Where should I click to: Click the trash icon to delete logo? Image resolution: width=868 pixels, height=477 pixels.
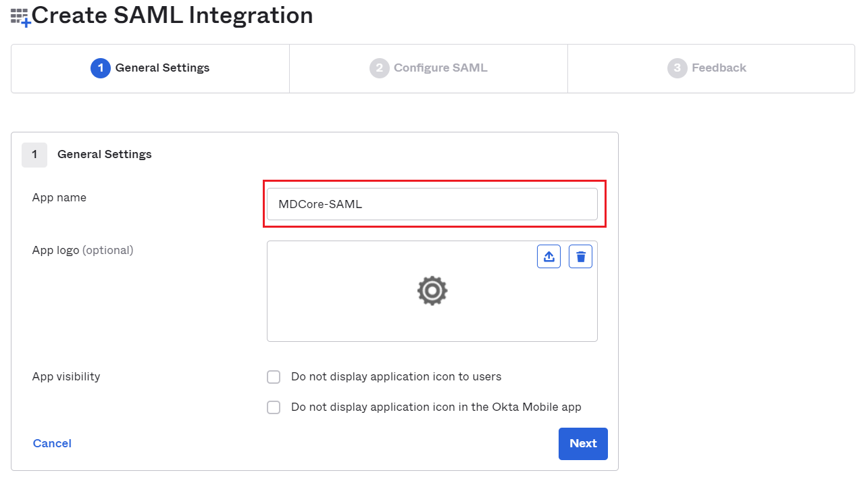[580, 257]
